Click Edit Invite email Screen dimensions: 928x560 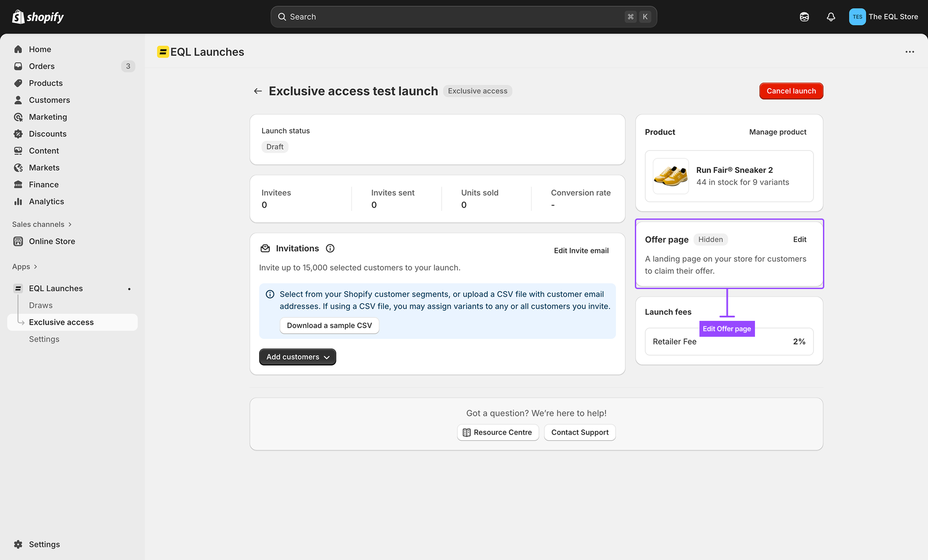tap(581, 251)
